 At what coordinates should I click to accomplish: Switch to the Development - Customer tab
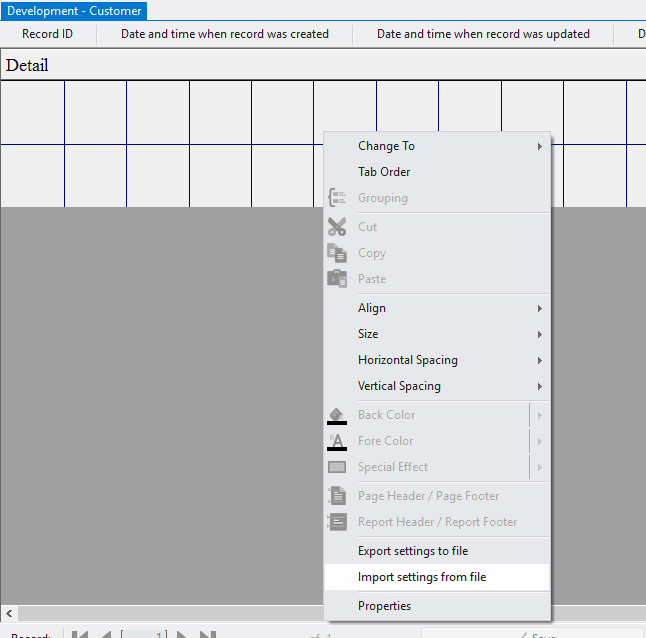(x=74, y=11)
